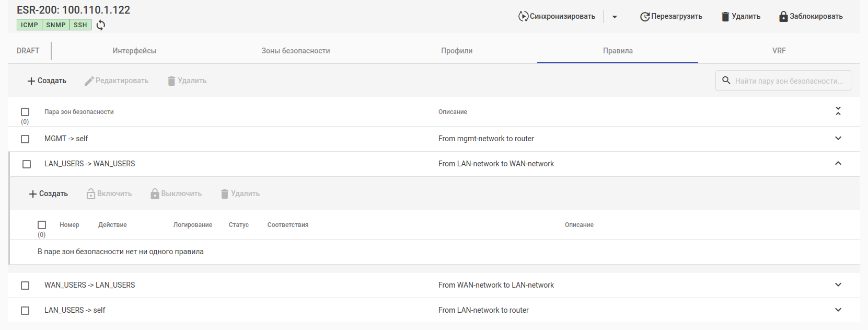Click the Заблокировать lock icon
This screenshot has height=330, width=868.
(x=783, y=17)
